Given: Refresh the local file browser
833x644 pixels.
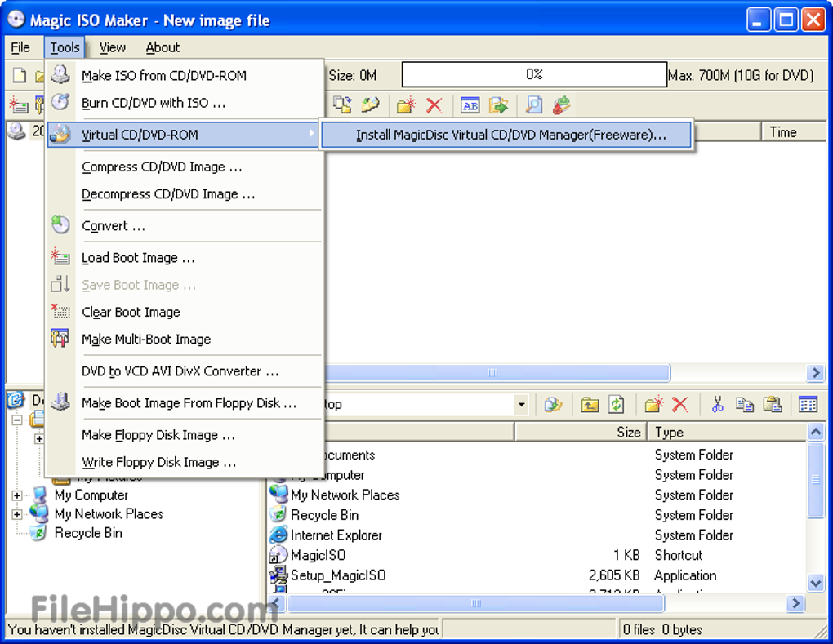Looking at the screenshot, I should point(617,405).
